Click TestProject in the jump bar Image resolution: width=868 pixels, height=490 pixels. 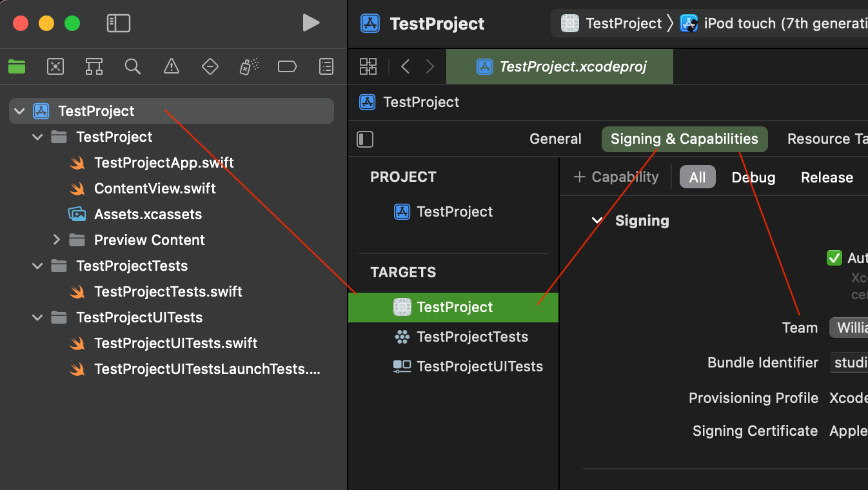click(x=409, y=102)
